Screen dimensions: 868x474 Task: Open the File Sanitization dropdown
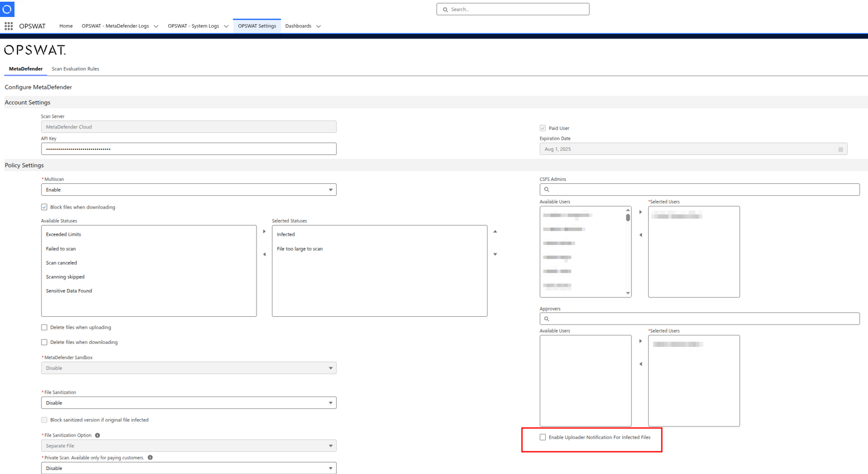[x=189, y=403]
